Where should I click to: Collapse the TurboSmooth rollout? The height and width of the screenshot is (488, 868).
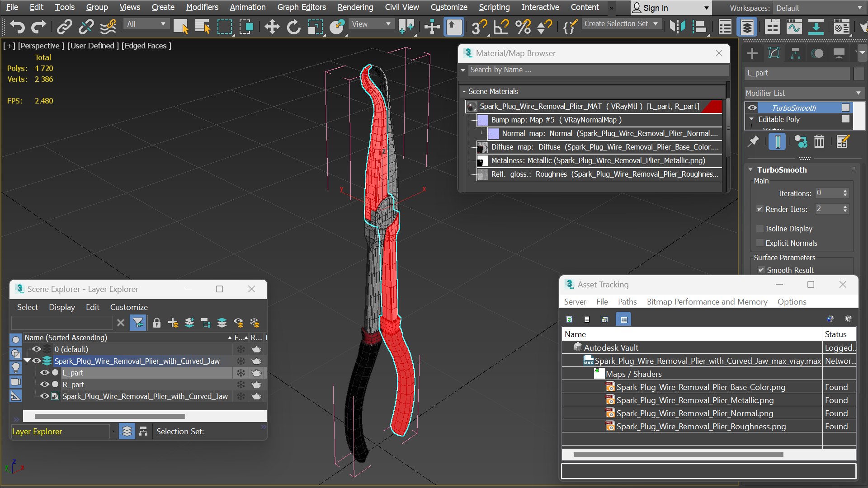coord(750,170)
